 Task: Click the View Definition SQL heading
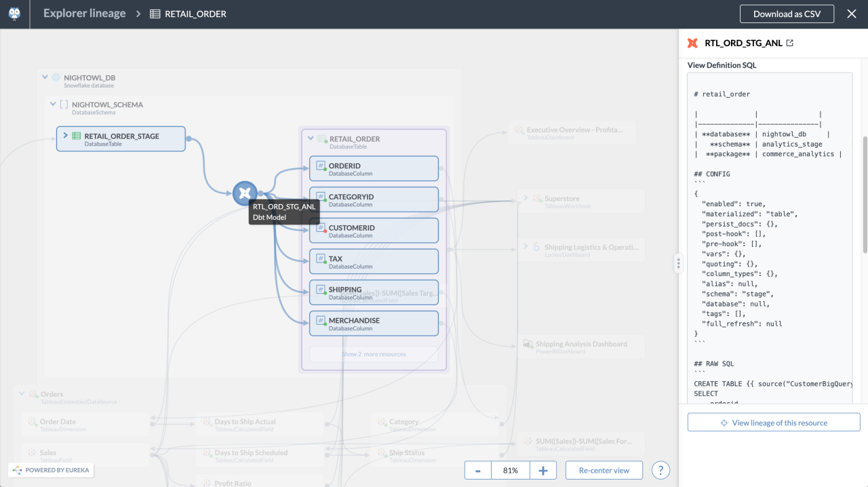coord(722,65)
